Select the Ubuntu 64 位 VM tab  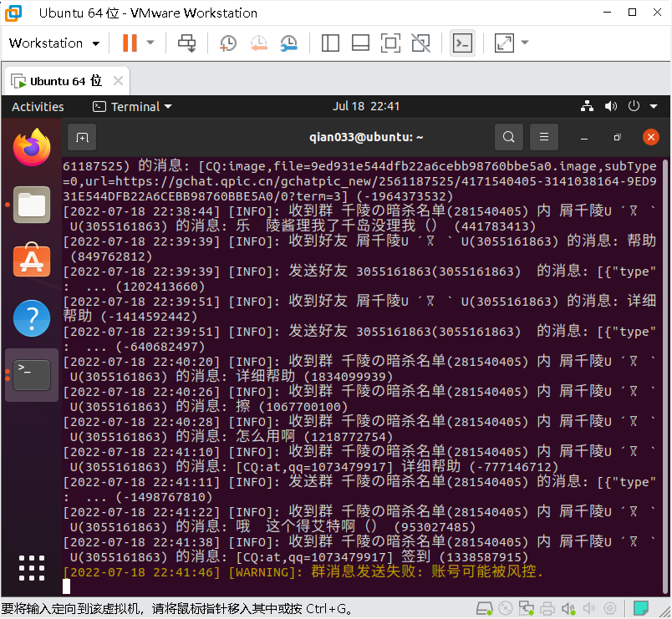66,81
